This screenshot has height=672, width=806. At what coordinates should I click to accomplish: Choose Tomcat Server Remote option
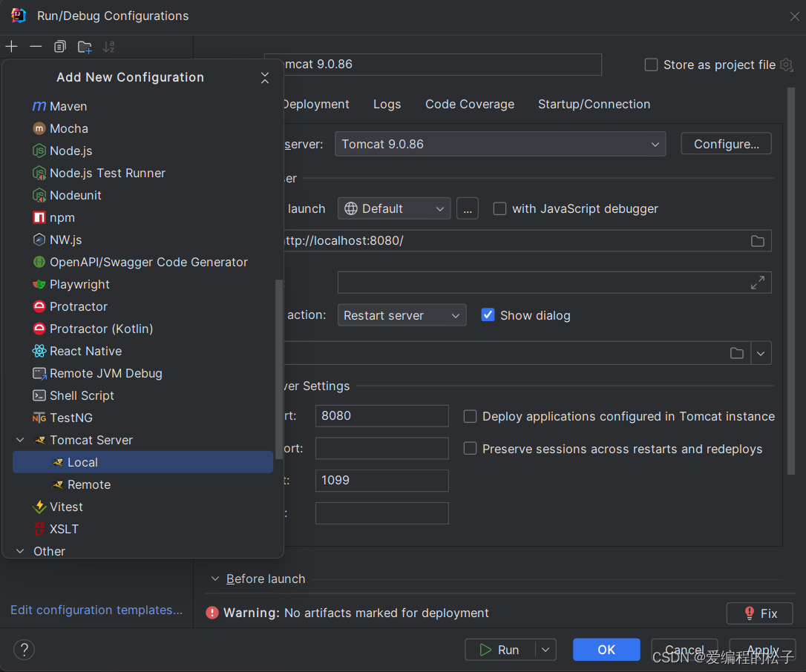point(143,484)
